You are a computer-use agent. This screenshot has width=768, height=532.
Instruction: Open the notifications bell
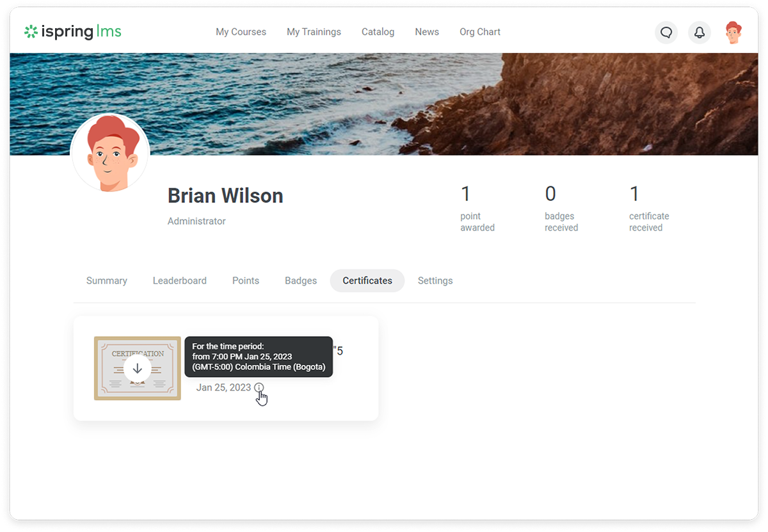(700, 33)
